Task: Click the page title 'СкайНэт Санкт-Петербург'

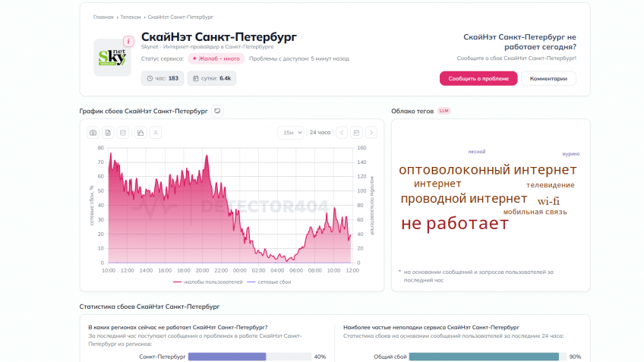Action: (x=219, y=37)
